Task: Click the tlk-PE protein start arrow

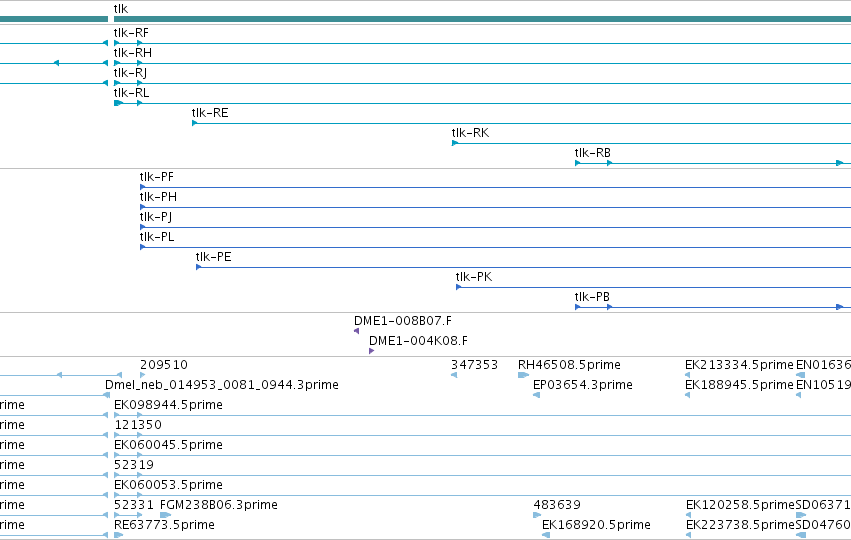Action: 199,267
